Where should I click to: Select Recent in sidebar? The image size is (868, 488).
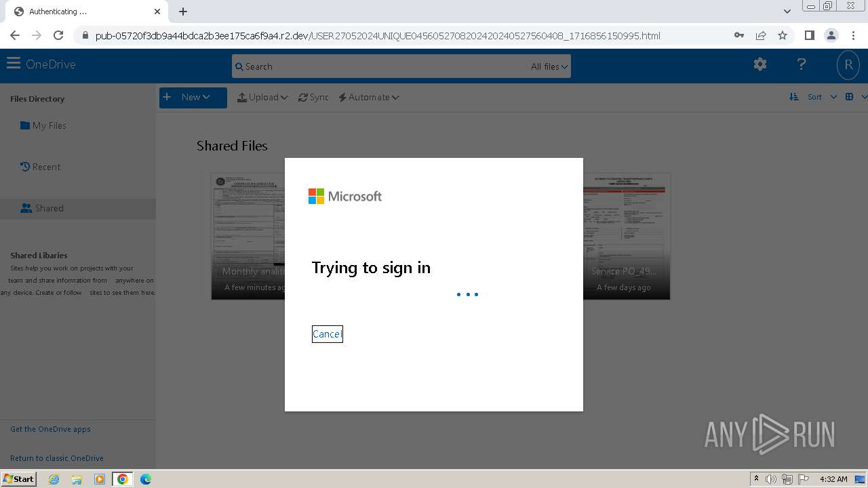click(40, 167)
